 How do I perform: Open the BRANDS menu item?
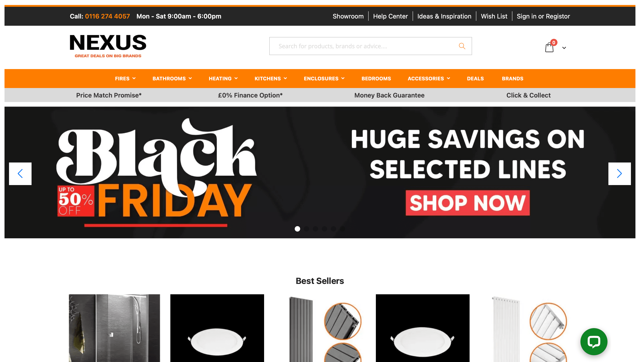pyautogui.click(x=512, y=78)
